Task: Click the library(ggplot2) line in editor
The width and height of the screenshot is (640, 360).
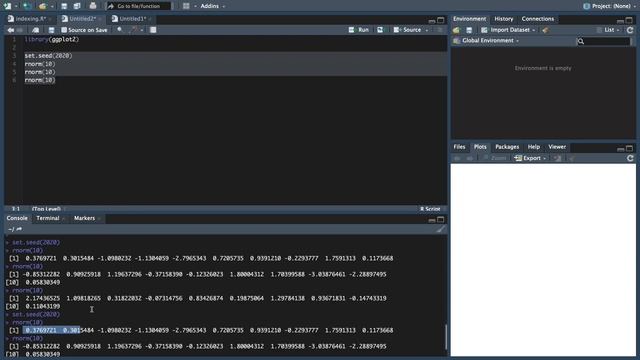Action: pyautogui.click(x=52, y=39)
